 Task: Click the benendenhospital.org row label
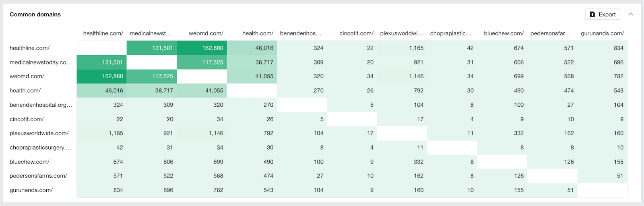(41, 105)
